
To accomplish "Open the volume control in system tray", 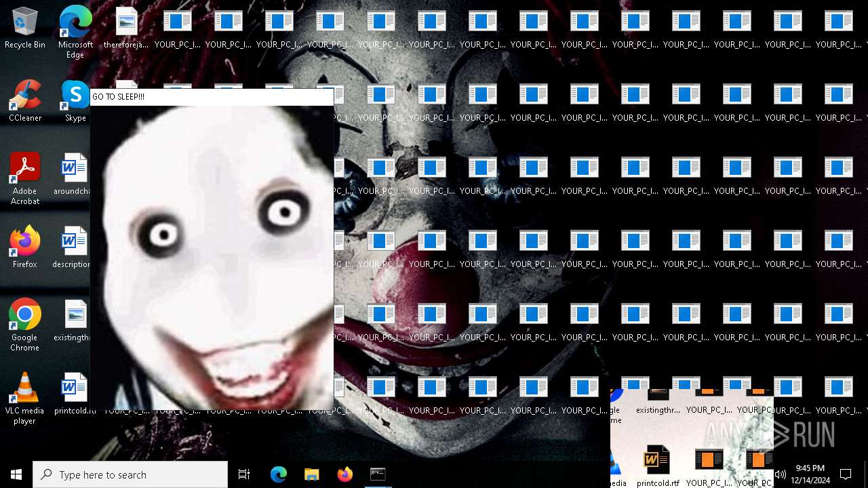I will click(x=780, y=474).
